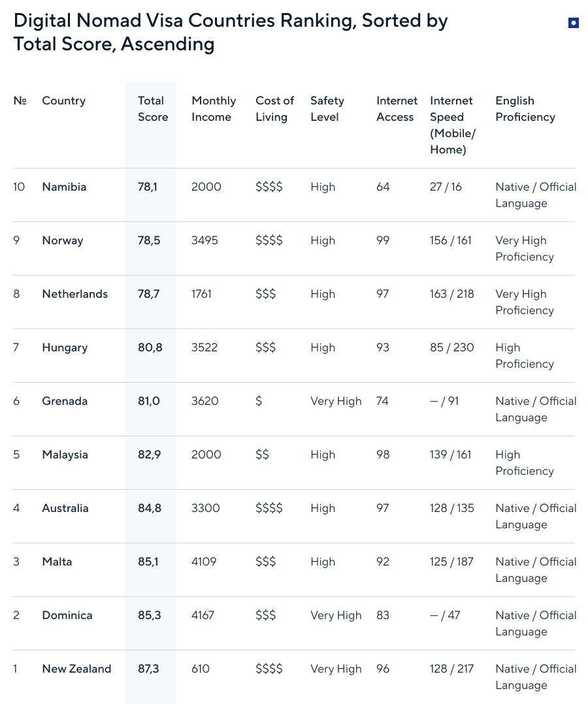The image size is (588, 704).
Task: Click the English Proficiency column header
Action: pos(525,109)
